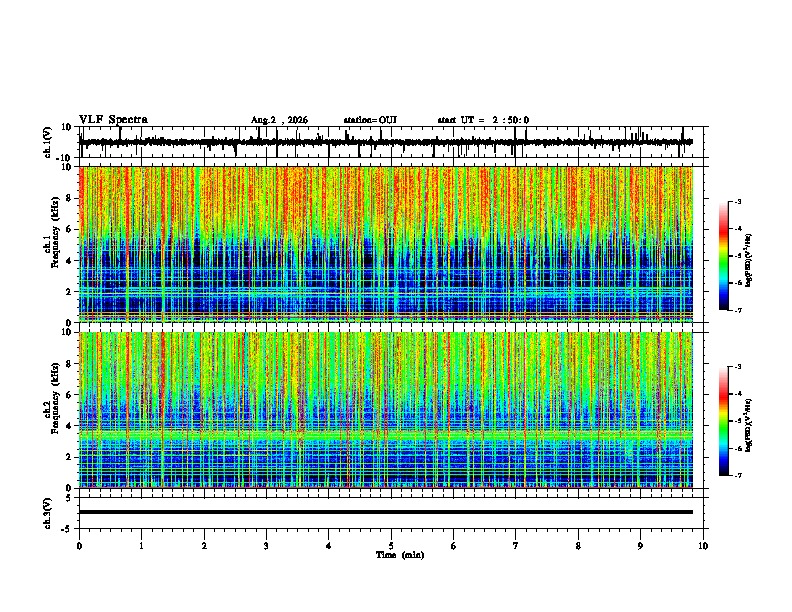792x612 pixels.
Task: Click the "2" time axis tick label
Action: pos(204,546)
